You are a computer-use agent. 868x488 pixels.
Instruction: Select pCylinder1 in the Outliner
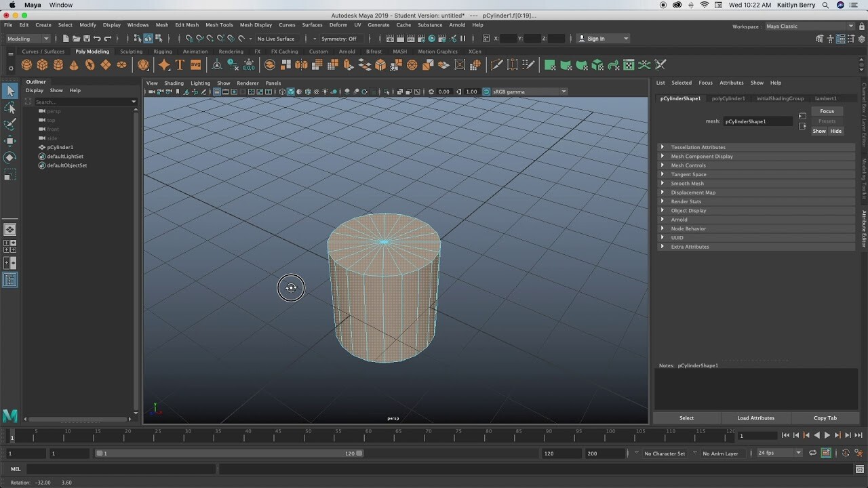tap(60, 147)
